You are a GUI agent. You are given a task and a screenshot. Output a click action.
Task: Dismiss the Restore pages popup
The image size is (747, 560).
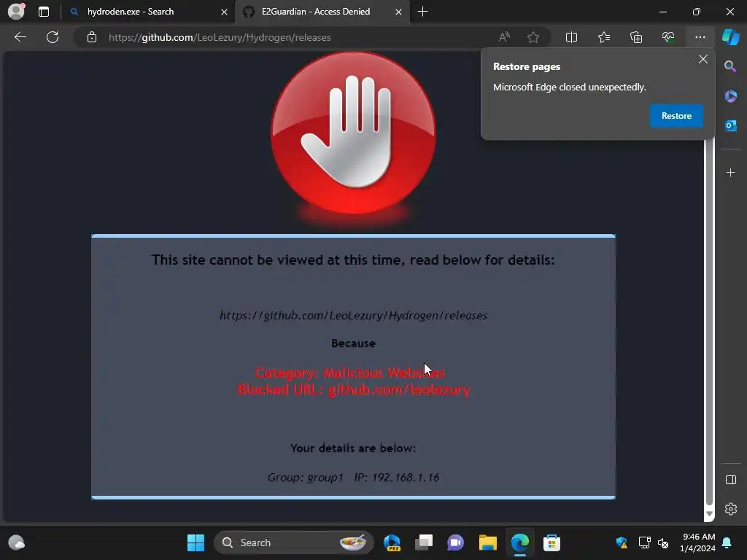(703, 59)
